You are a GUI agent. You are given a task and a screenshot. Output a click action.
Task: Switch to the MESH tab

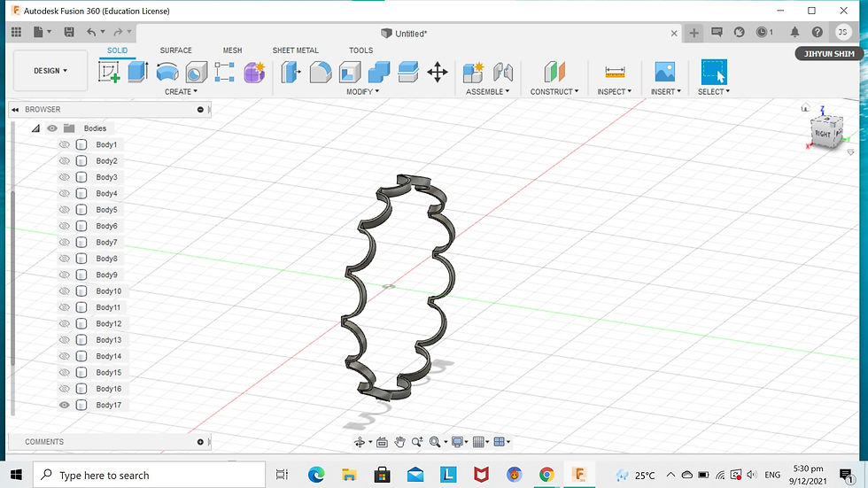(232, 50)
